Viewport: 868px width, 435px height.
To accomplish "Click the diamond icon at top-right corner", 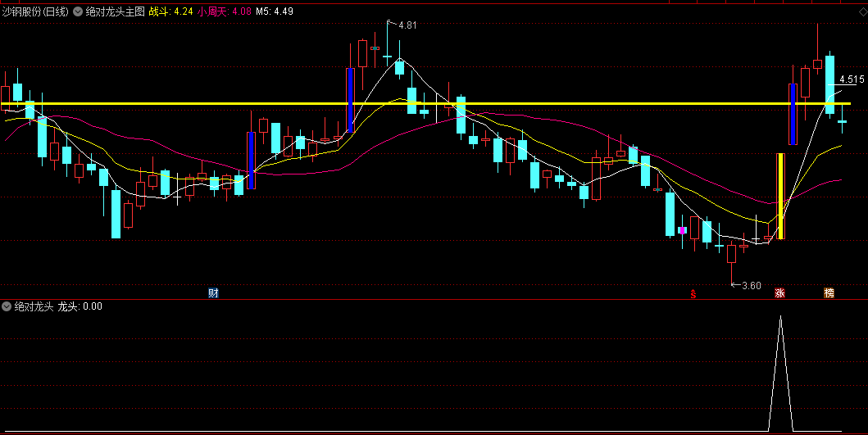I will (862, 11).
